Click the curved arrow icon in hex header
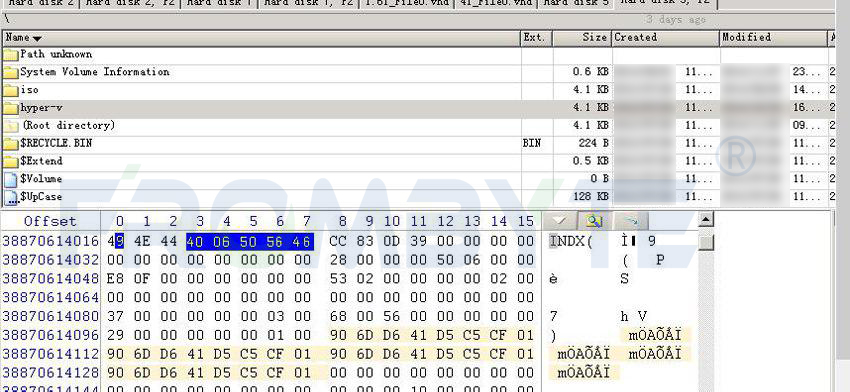Screen dimensions: 850x392 [631, 221]
